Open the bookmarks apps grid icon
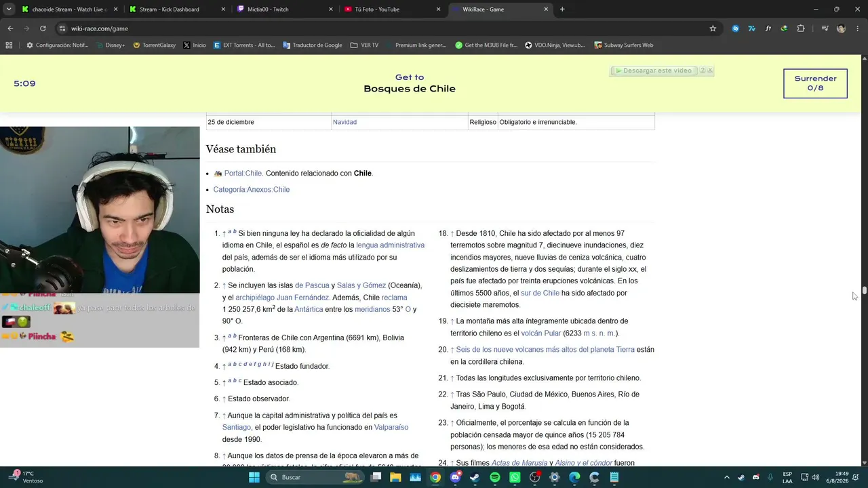 tap(9, 45)
